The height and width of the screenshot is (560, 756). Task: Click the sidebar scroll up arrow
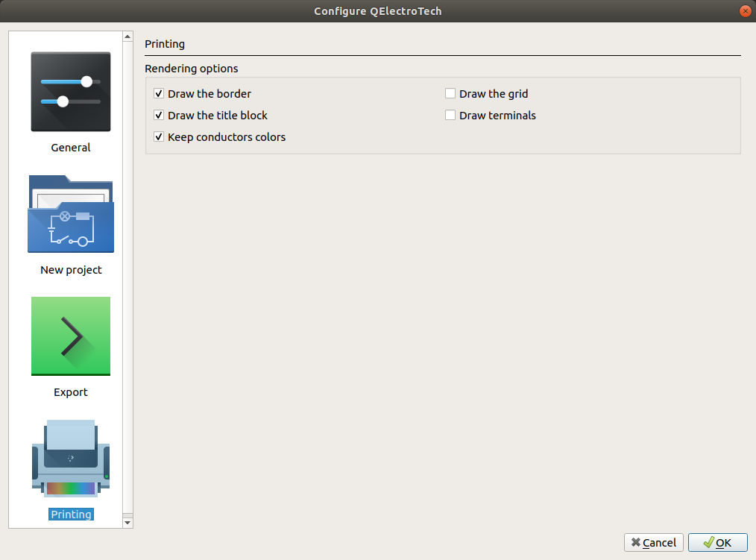point(127,37)
